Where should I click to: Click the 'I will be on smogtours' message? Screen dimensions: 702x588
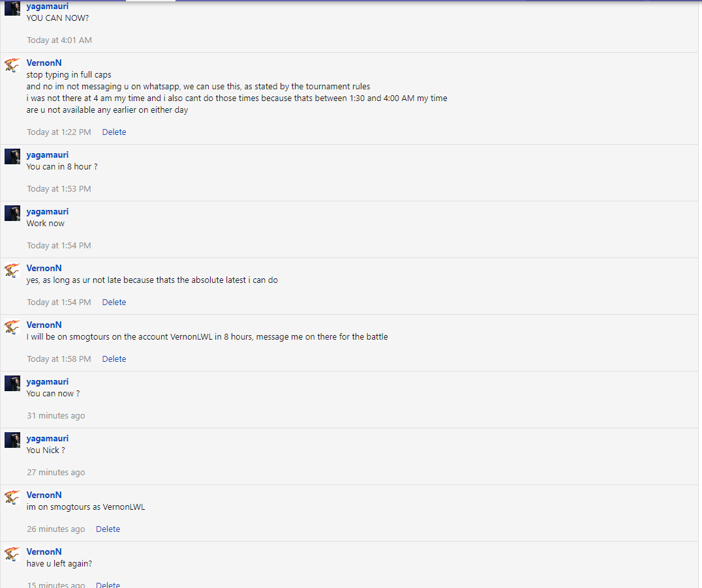[x=207, y=336]
